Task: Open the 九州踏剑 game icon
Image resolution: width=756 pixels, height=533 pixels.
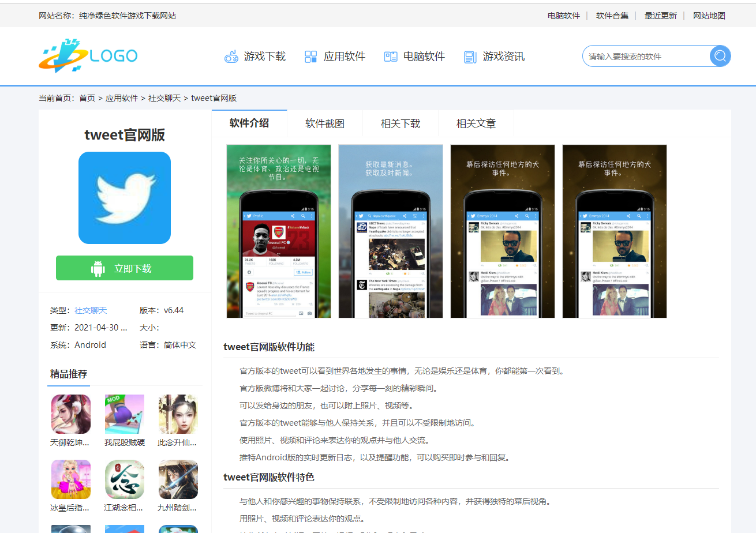Action: (x=178, y=479)
